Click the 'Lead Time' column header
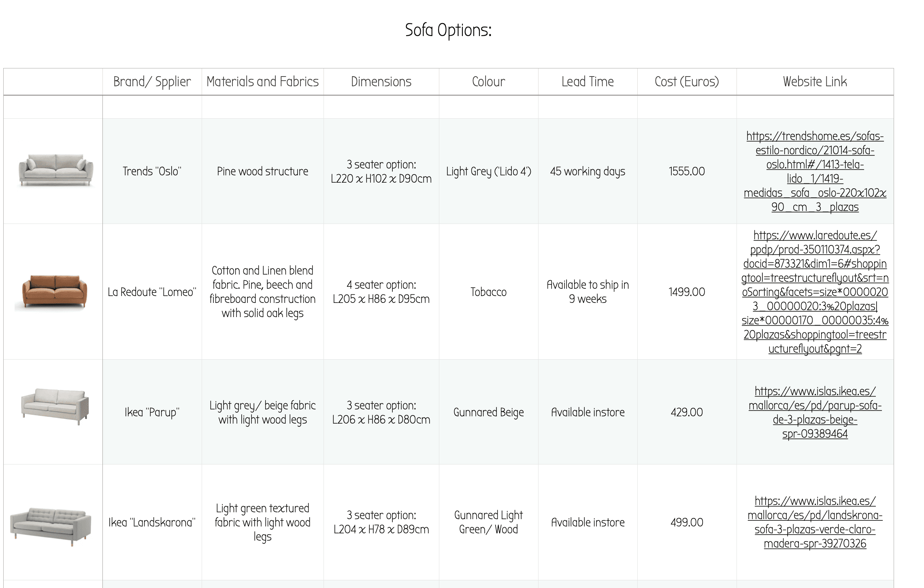 [x=588, y=82]
